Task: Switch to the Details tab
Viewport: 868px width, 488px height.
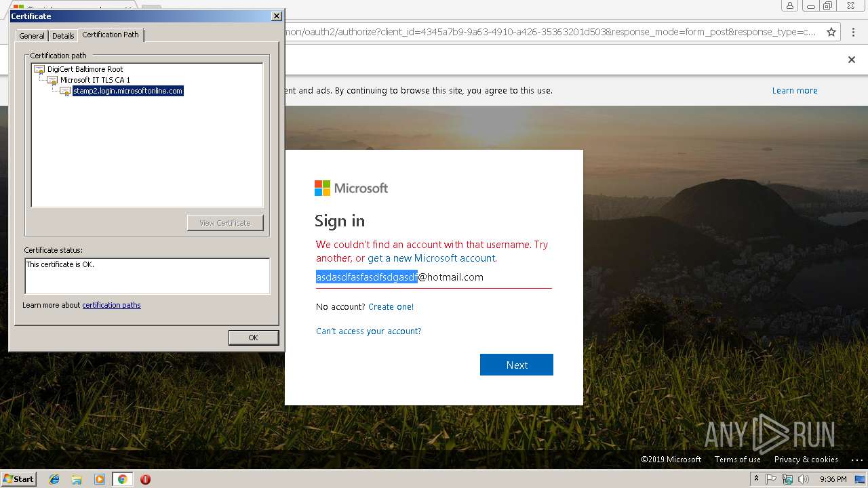Action: tap(63, 36)
